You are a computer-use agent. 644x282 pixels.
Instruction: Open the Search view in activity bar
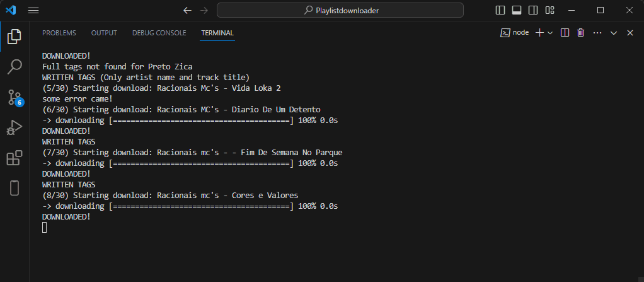(14, 67)
